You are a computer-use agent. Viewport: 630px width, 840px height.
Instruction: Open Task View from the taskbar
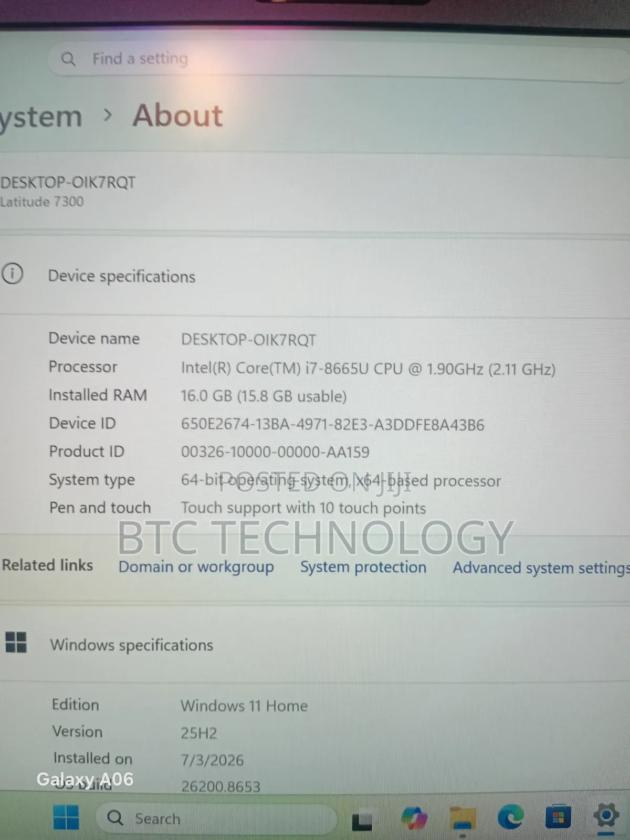point(362,821)
